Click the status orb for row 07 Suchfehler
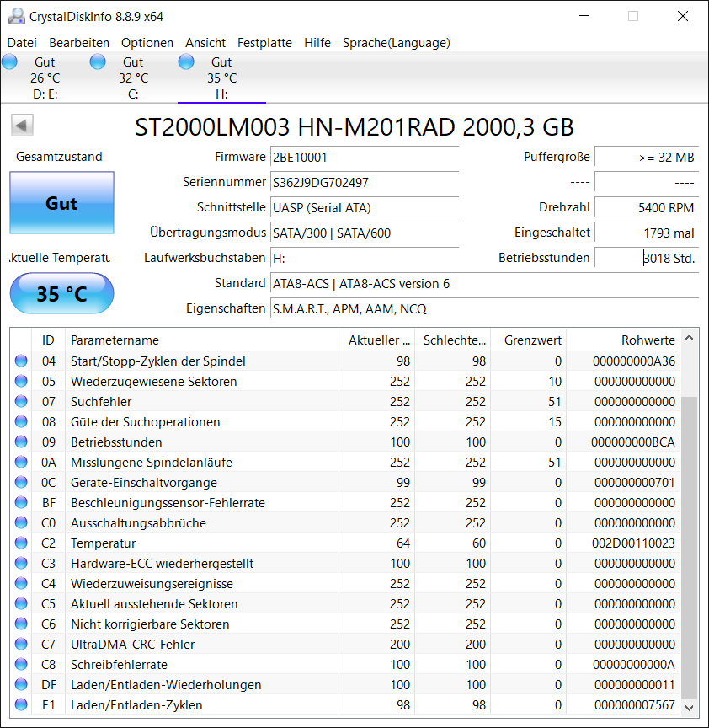 click(x=21, y=401)
